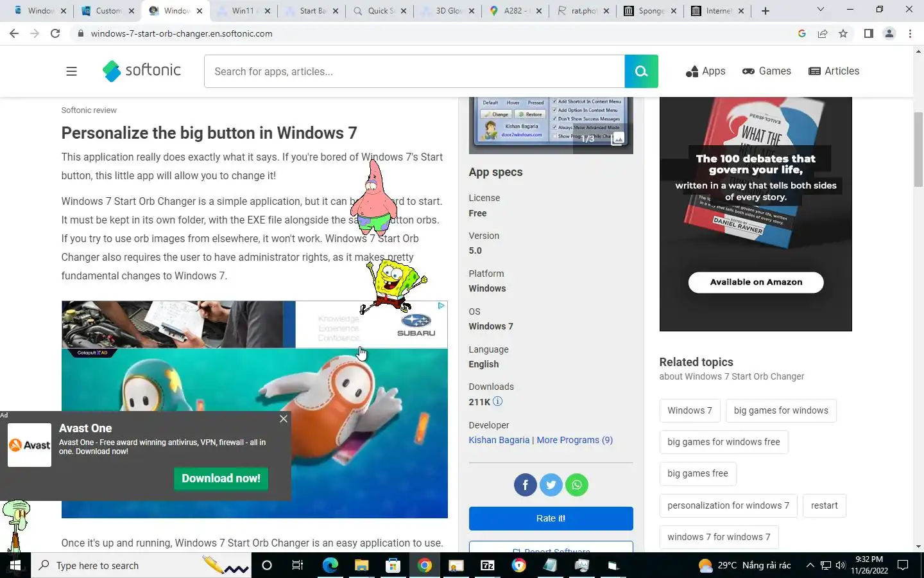Share this page icon in address bar

(x=823, y=33)
